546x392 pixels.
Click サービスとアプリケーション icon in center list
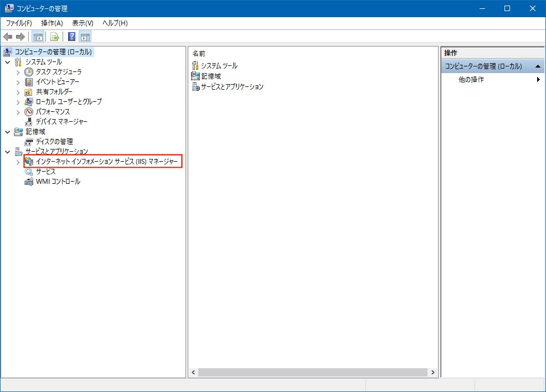coord(195,86)
